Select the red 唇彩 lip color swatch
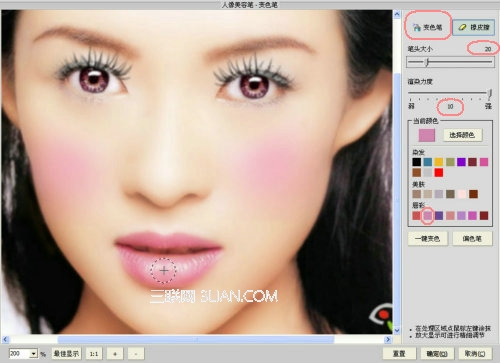 click(417, 215)
